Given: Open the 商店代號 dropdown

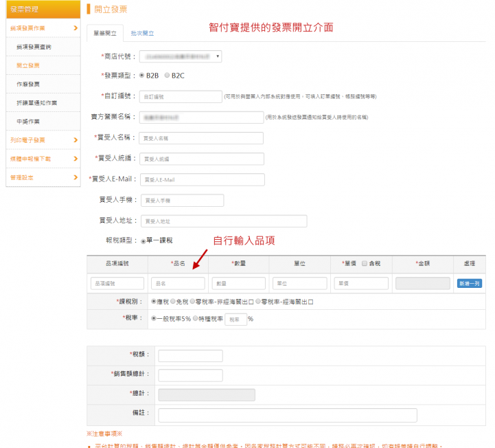Looking at the screenshot, I should pyautogui.click(x=181, y=56).
